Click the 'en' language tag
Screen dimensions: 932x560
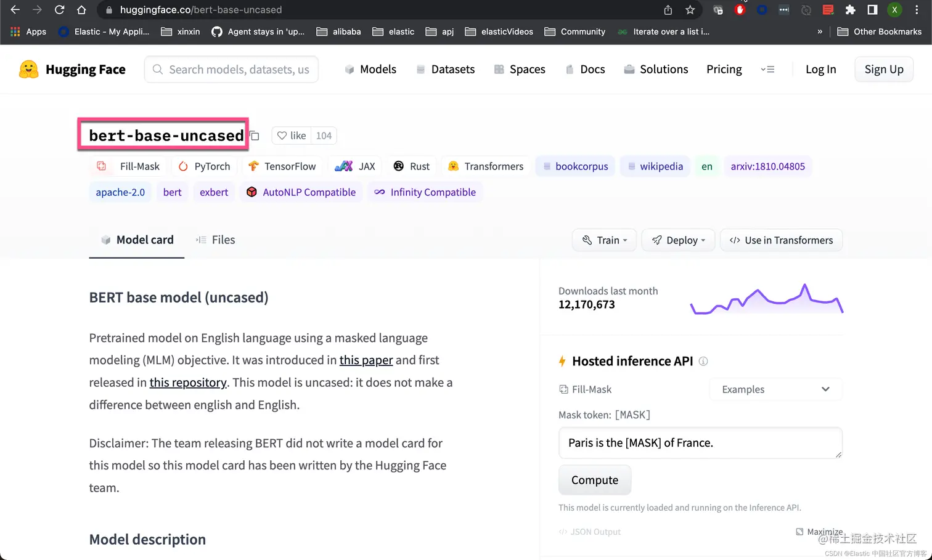click(707, 166)
